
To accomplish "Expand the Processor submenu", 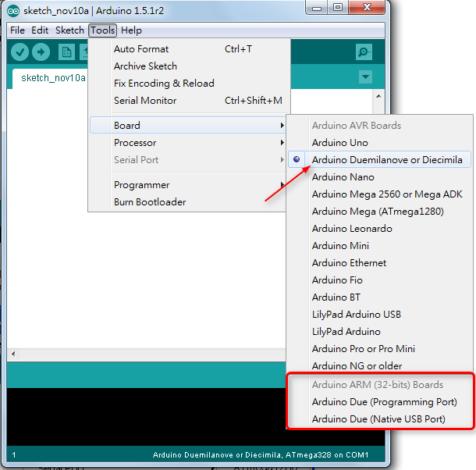I will pos(188,143).
